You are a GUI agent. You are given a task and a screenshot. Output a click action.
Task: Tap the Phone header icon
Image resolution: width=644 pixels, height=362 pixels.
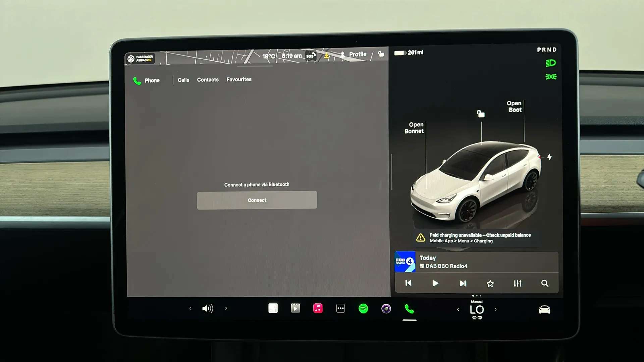coord(137,81)
